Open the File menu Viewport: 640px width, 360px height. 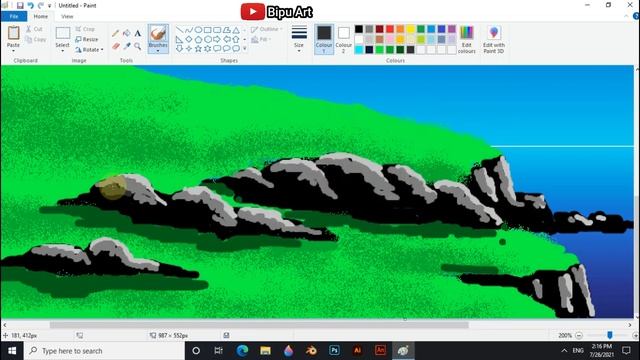pos(14,16)
